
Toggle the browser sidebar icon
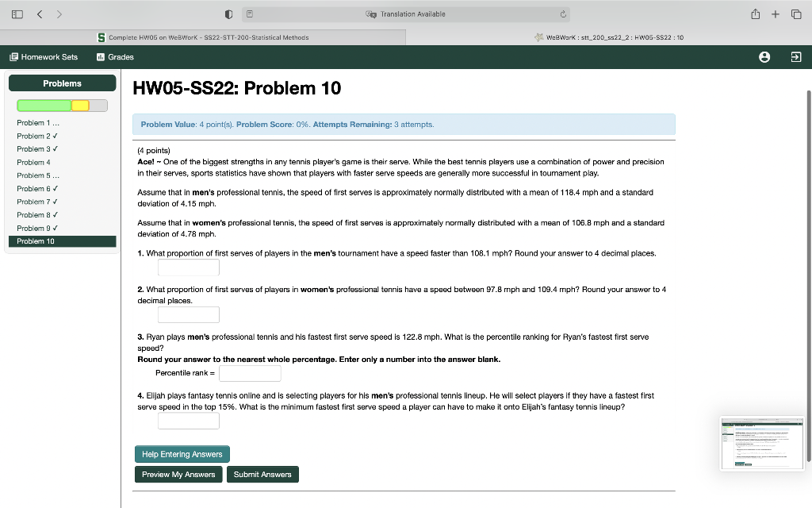click(x=17, y=13)
